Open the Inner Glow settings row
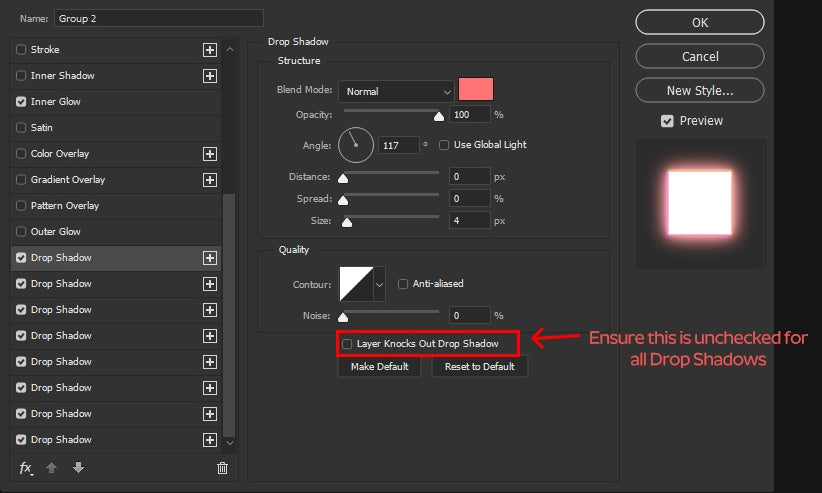822x493 pixels. [x=115, y=102]
